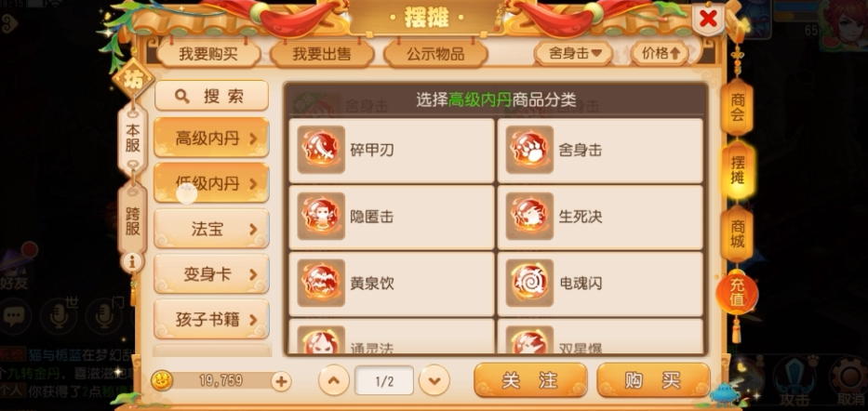The height and width of the screenshot is (411, 868).
Task: Open the 舍身击 filter dropdown
Action: (574, 53)
